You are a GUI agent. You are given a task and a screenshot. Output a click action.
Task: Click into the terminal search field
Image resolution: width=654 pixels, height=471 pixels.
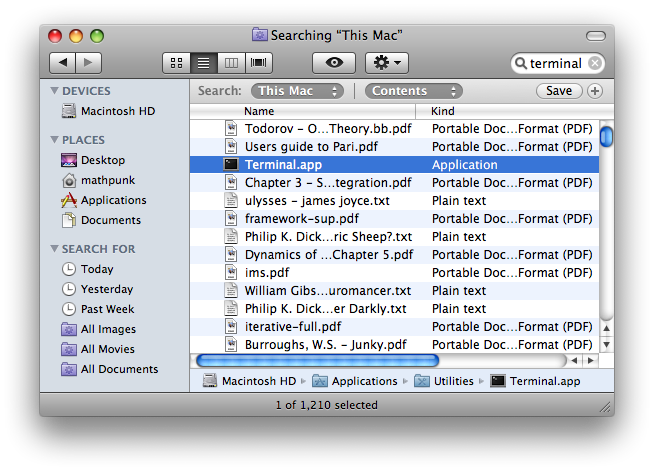(556, 63)
